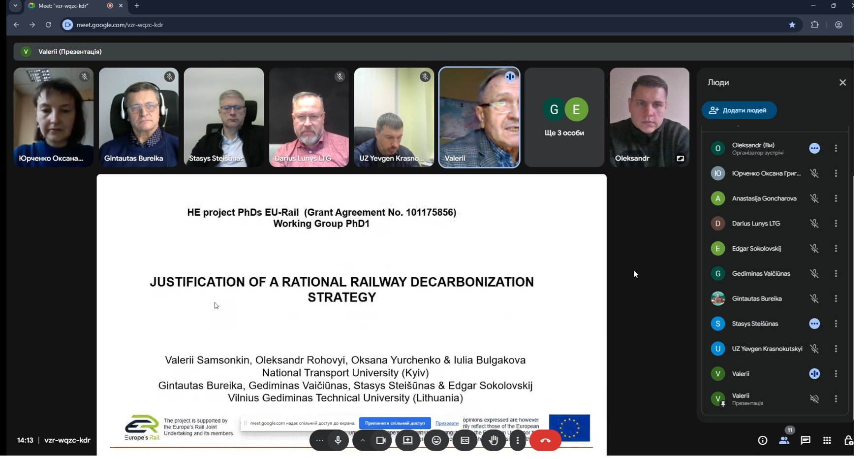Toggle closed captions
The width and height of the screenshot is (868, 459).
pos(465,440)
